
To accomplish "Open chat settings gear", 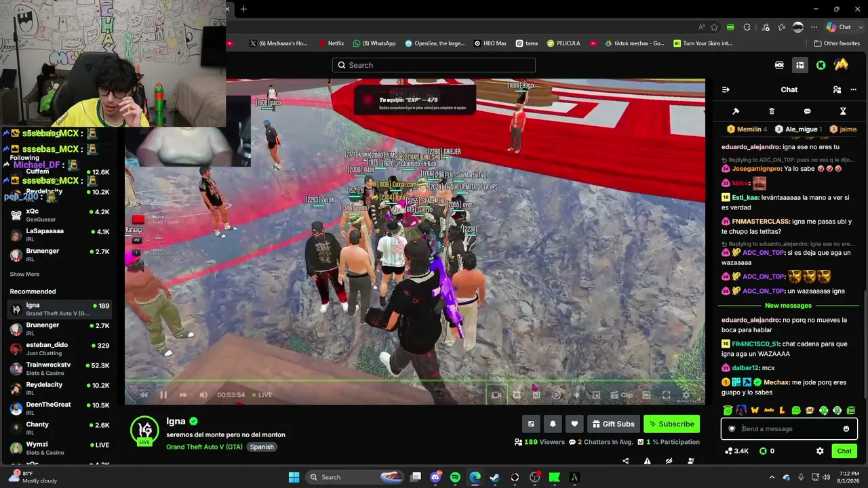I will (x=820, y=451).
